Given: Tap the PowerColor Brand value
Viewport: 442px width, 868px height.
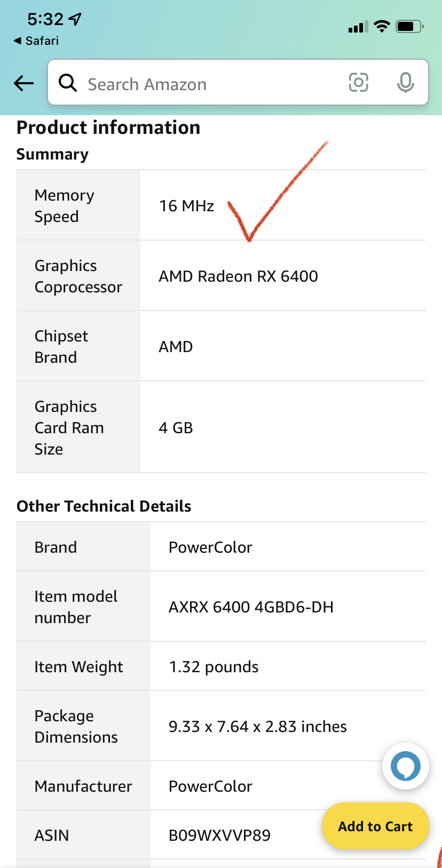Looking at the screenshot, I should pyautogui.click(x=210, y=547).
